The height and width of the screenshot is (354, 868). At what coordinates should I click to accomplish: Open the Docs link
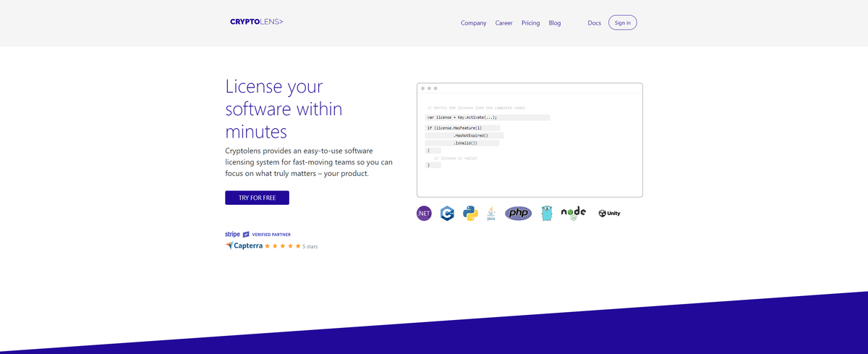[x=595, y=23]
